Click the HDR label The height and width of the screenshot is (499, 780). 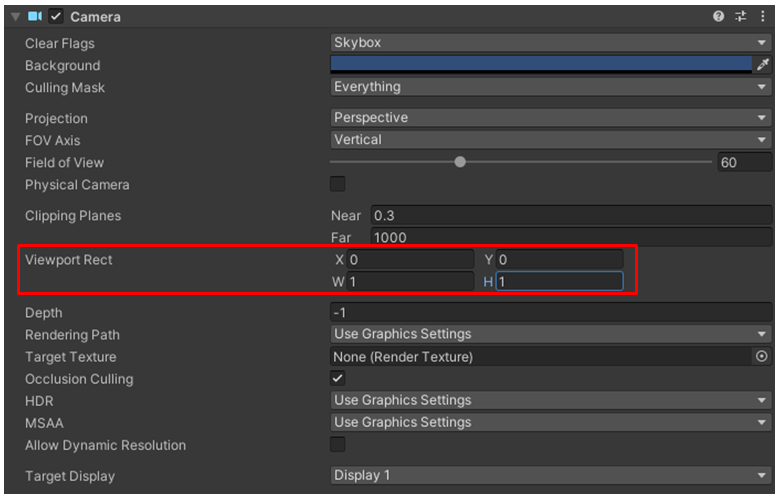(39, 401)
